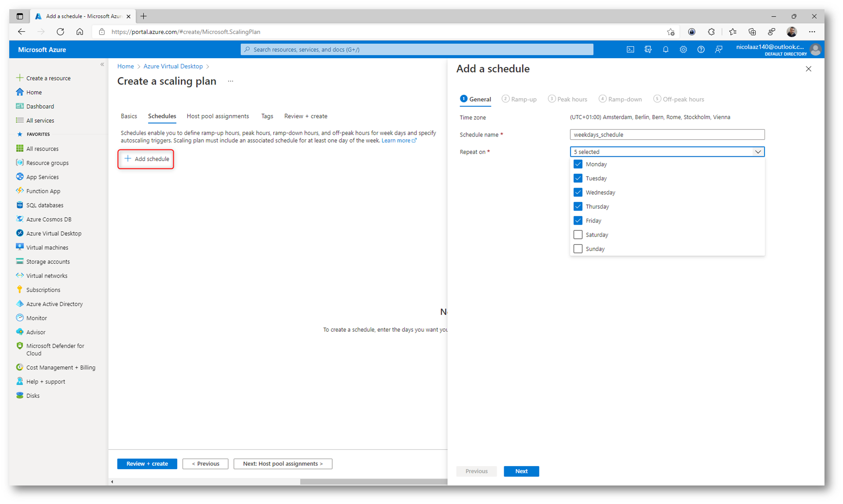Open the browser Settings and more menu
The height and width of the screenshot is (504, 843).
(x=812, y=32)
